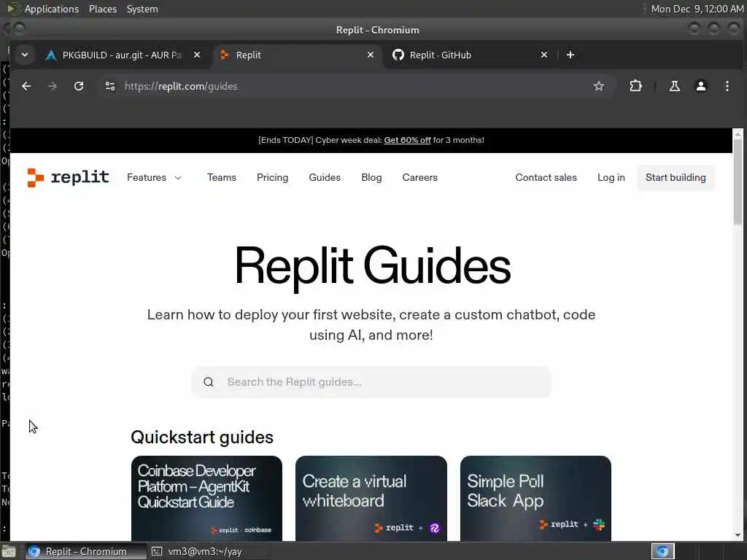Open the Blog link

click(371, 178)
